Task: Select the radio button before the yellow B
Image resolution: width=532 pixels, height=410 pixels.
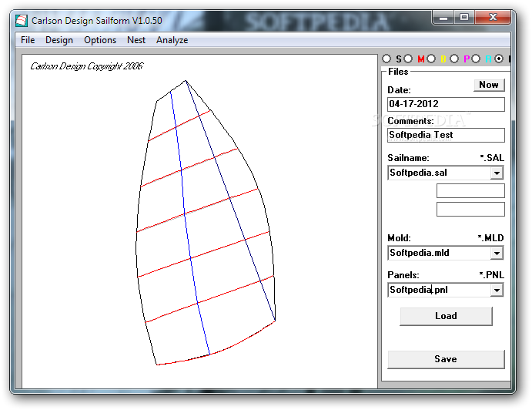Action: 431,59
